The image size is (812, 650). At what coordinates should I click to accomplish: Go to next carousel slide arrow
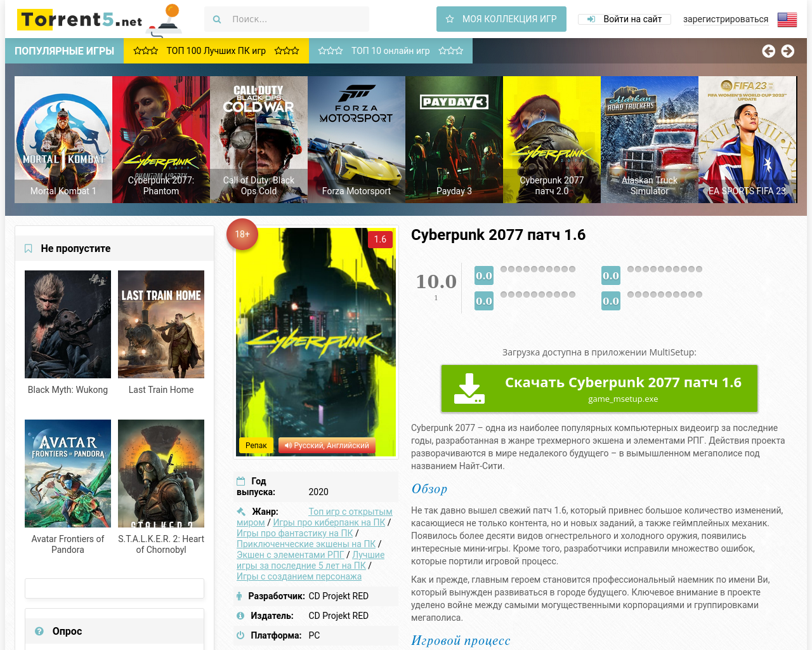click(x=788, y=51)
